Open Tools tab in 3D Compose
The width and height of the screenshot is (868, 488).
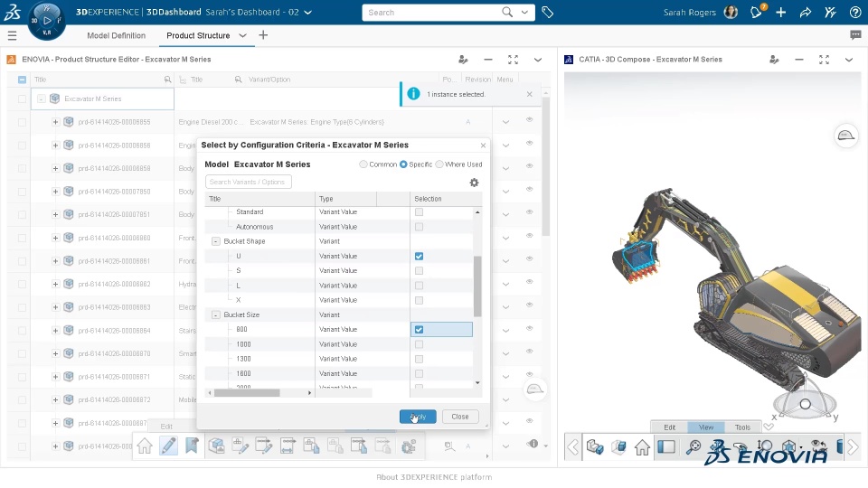(742, 427)
